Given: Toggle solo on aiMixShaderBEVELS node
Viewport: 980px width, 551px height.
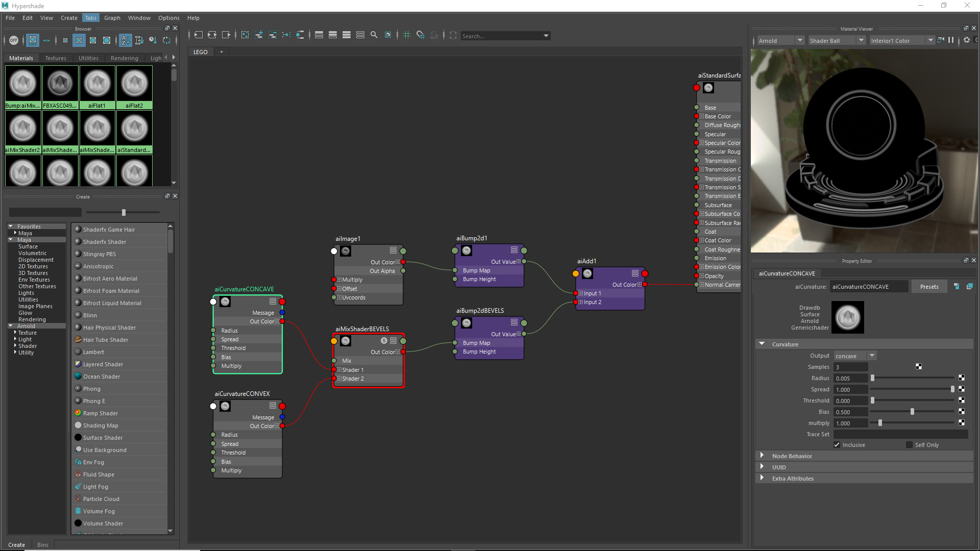Looking at the screenshot, I should [384, 341].
